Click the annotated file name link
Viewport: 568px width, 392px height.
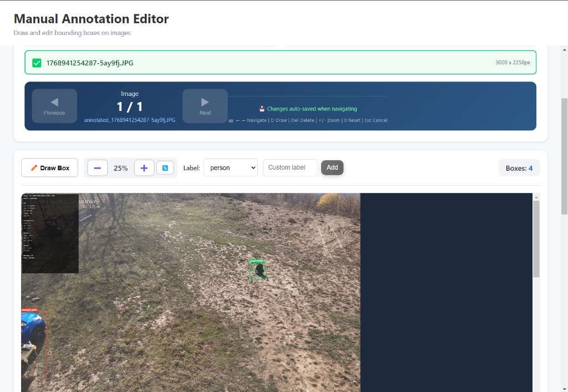coord(130,120)
